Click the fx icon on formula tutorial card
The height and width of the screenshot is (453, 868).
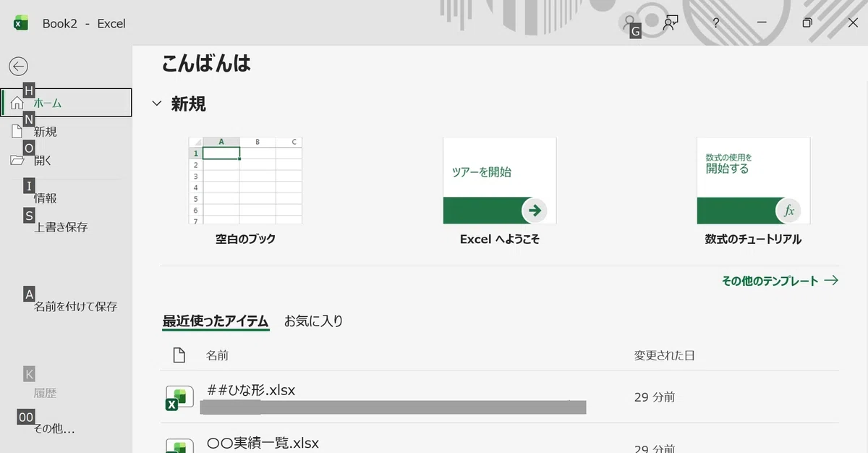pyautogui.click(x=788, y=211)
